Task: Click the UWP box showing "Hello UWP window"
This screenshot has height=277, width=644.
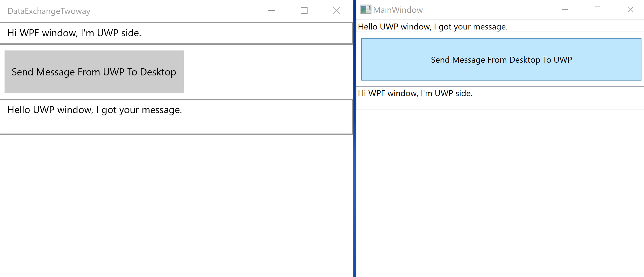Action: pyautogui.click(x=176, y=117)
